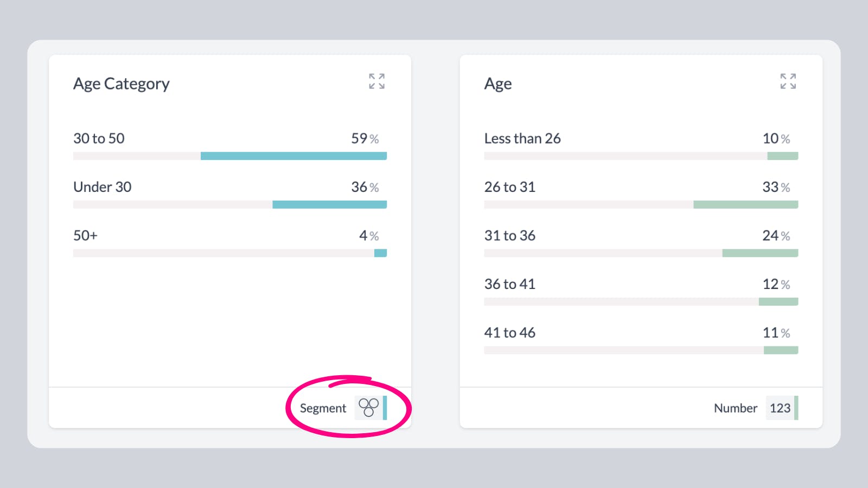The height and width of the screenshot is (488, 868).
Task: Select the Segment label in footer
Action: pyautogui.click(x=323, y=408)
